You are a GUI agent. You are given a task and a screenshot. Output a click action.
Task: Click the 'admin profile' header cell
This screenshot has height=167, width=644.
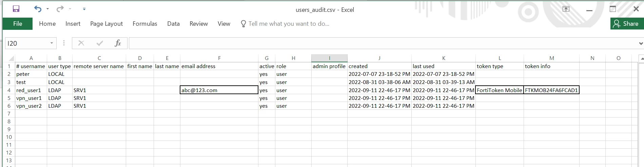pyautogui.click(x=329, y=66)
